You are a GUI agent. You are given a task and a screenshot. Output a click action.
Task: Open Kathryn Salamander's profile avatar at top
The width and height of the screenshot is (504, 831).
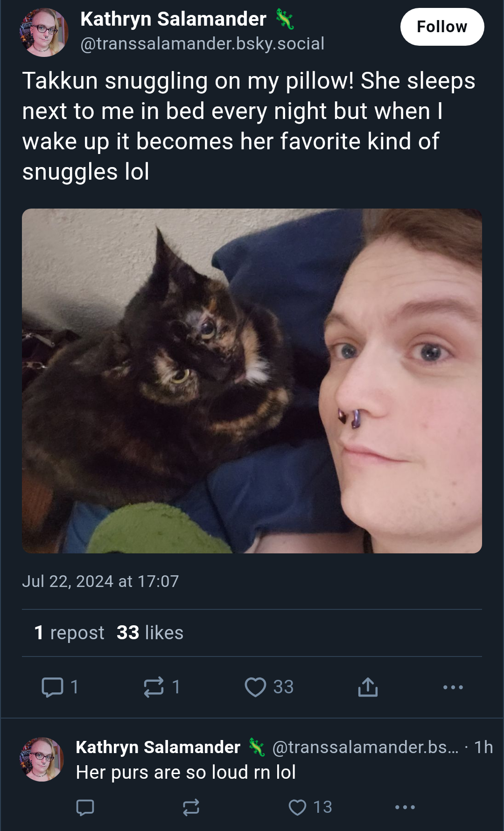pyautogui.click(x=43, y=32)
